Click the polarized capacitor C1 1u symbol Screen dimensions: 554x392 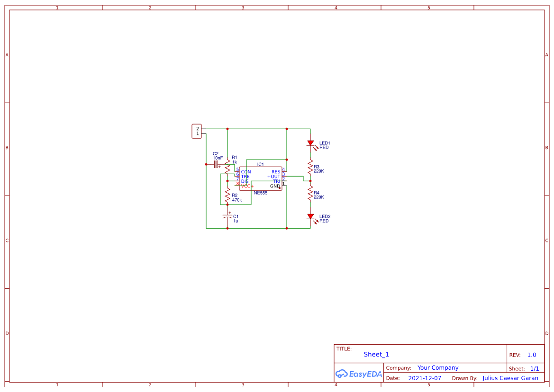[x=228, y=216]
